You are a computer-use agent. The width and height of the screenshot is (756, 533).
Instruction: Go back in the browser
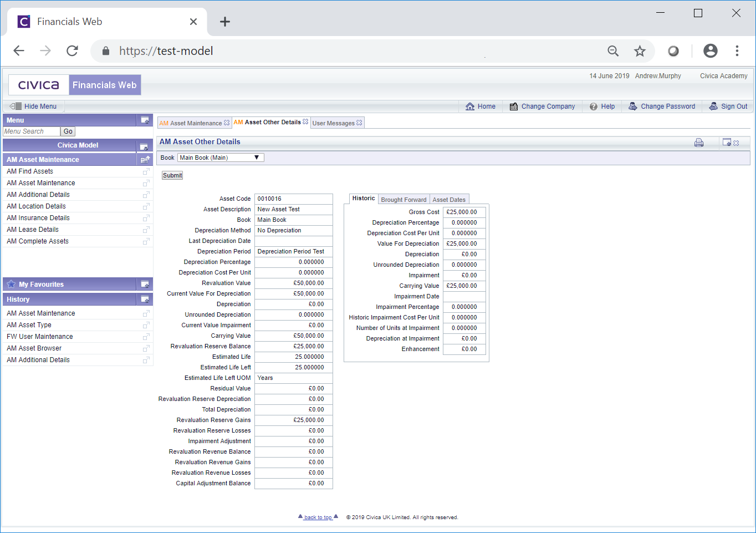click(x=19, y=51)
